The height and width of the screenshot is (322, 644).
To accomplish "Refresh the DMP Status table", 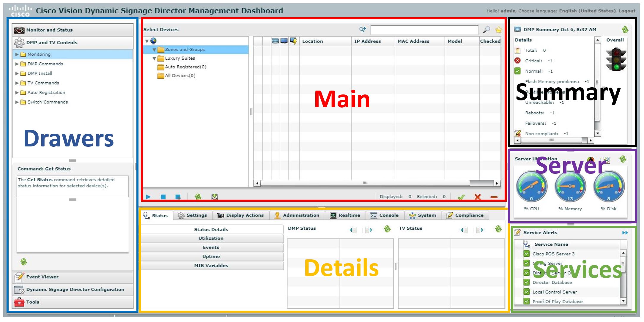I will click(x=387, y=229).
